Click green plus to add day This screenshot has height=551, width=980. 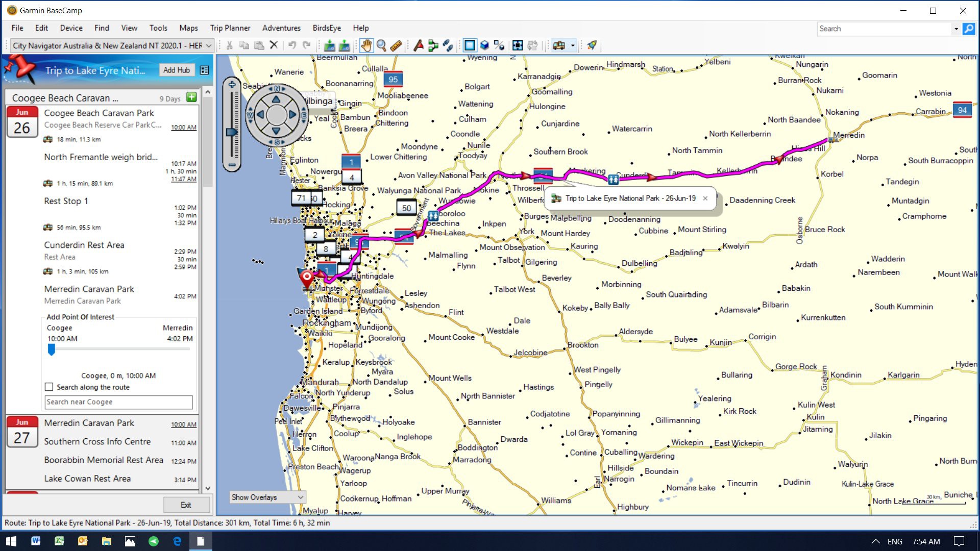coord(192,97)
